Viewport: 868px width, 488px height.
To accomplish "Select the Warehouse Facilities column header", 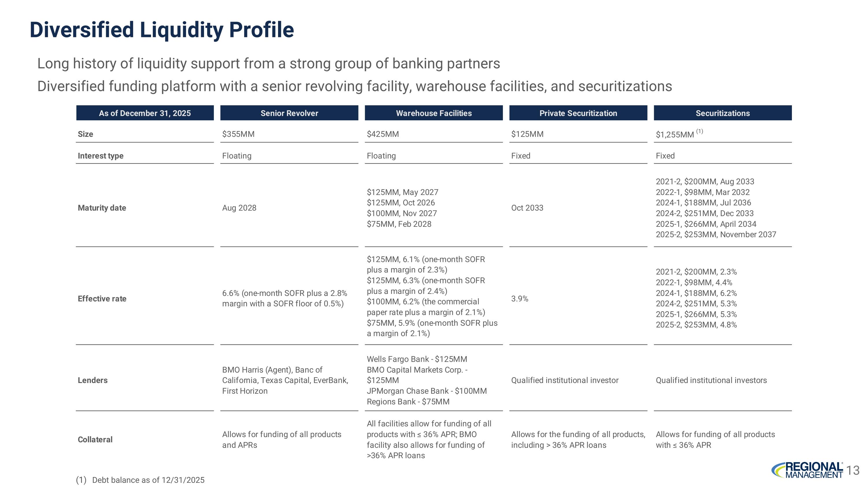I will 434,113.
